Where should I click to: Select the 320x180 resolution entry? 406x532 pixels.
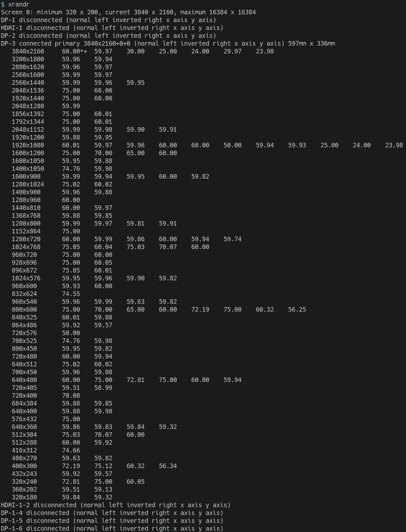click(24, 497)
